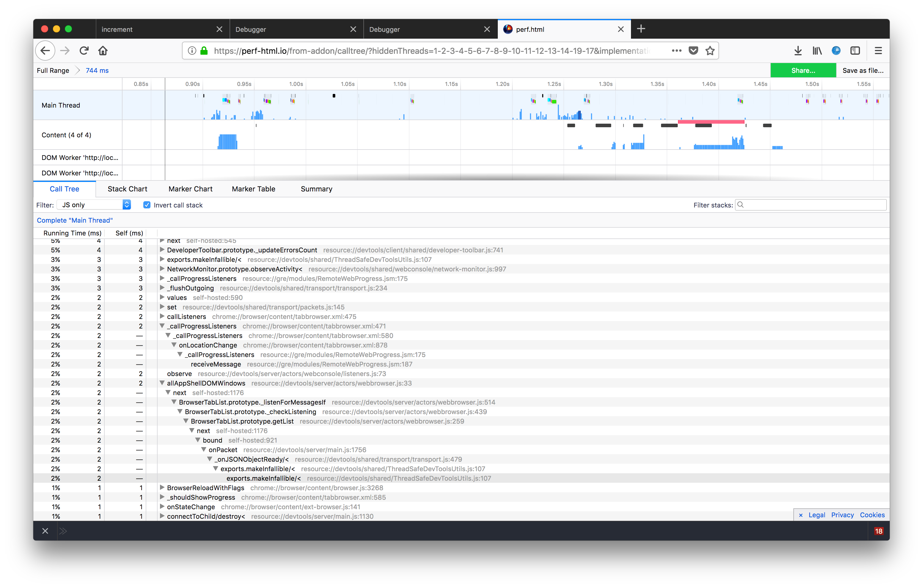The height and width of the screenshot is (588, 923).
Task: Switch to the Stack Chart tab
Action: click(x=127, y=189)
